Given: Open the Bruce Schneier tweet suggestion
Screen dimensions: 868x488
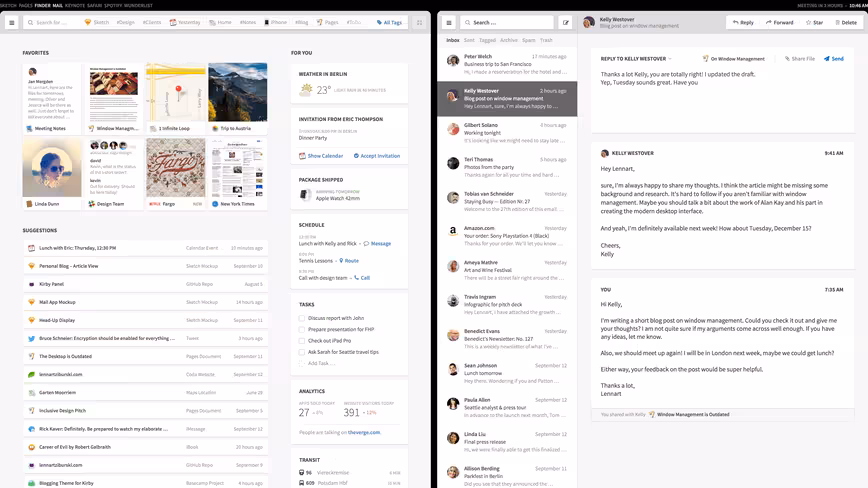Looking at the screenshot, I should (146, 339).
